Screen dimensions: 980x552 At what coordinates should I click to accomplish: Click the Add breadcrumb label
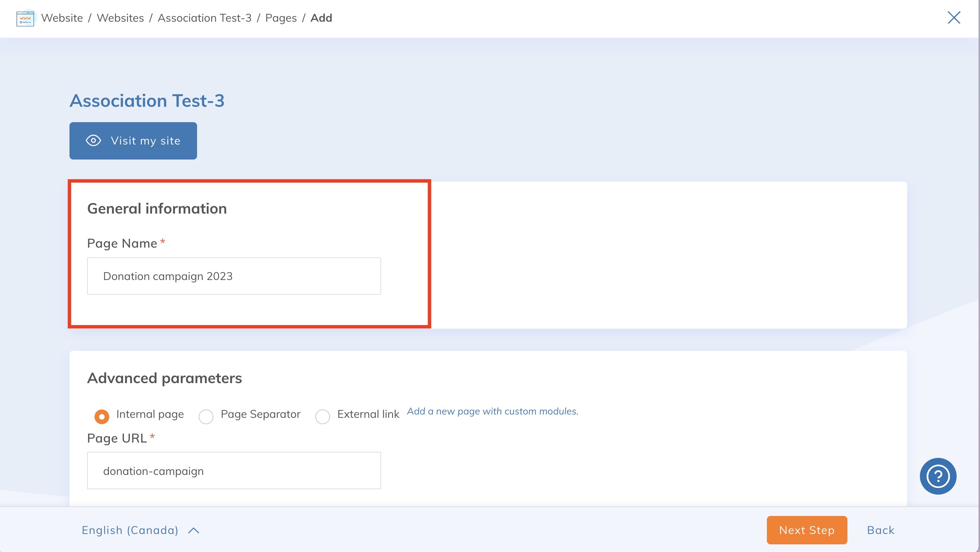(321, 18)
